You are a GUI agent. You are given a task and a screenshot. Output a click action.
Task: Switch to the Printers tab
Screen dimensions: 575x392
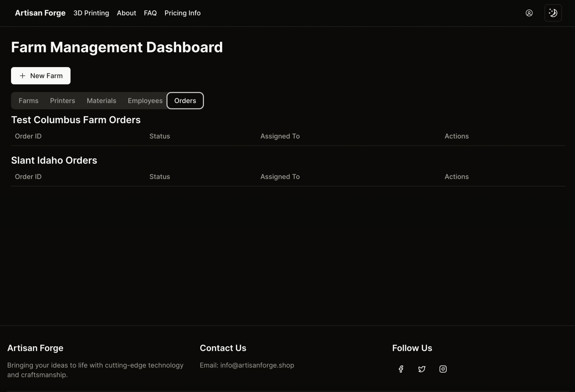click(x=63, y=101)
